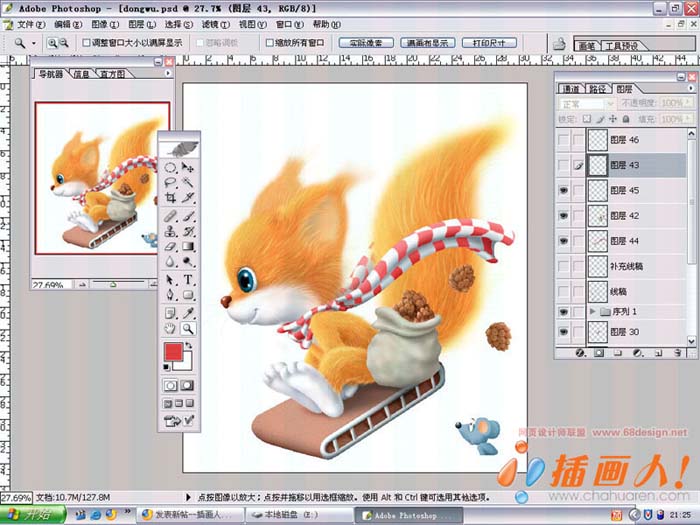
Task: Switch to the 路径 tab
Action: [597, 89]
